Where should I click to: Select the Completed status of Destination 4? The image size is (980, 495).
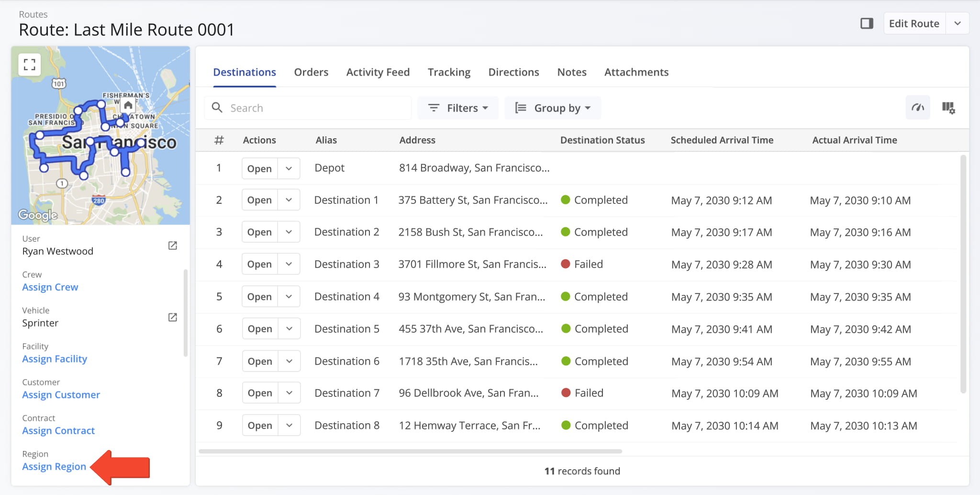click(x=594, y=297)
